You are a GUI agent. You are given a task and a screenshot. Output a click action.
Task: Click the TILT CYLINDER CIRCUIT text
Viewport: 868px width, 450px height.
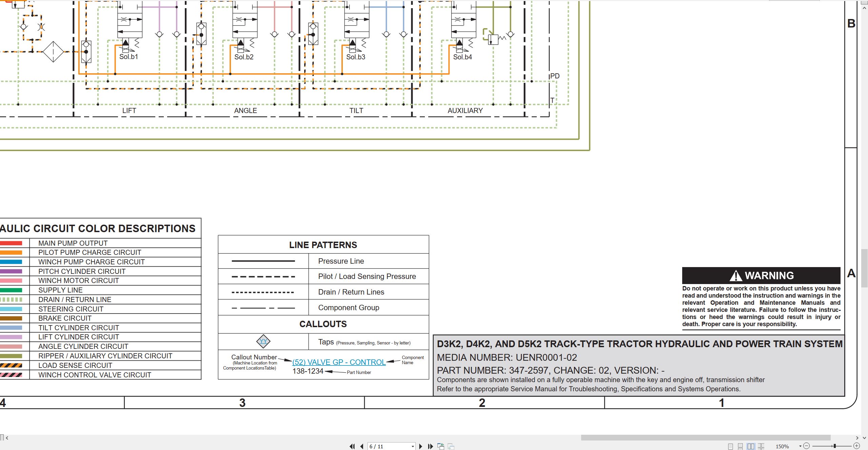(x=79, y=328)
